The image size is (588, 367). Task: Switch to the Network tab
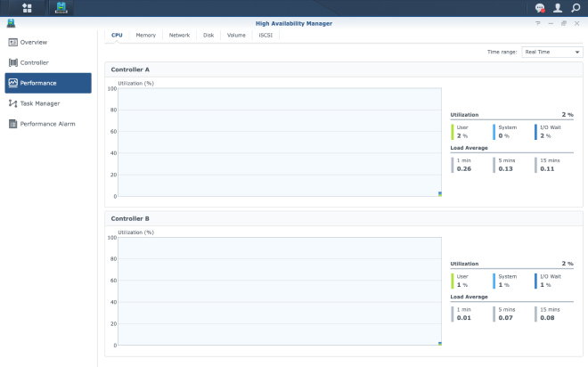[179, 35]
